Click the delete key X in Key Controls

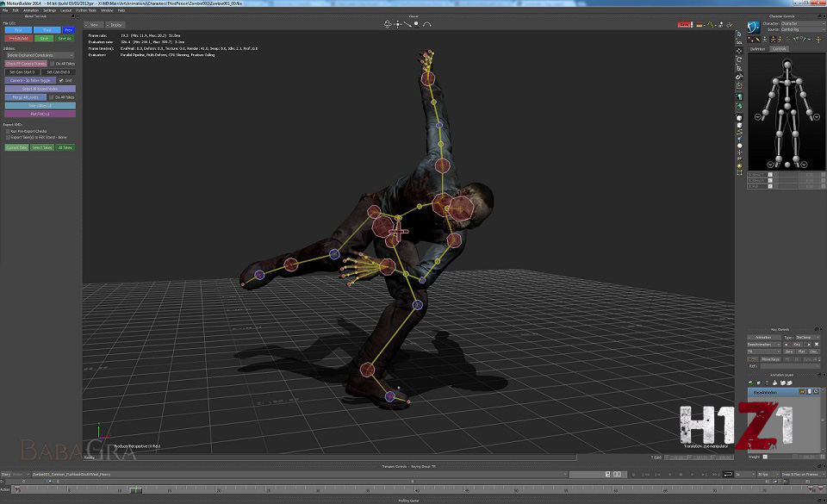817,345
